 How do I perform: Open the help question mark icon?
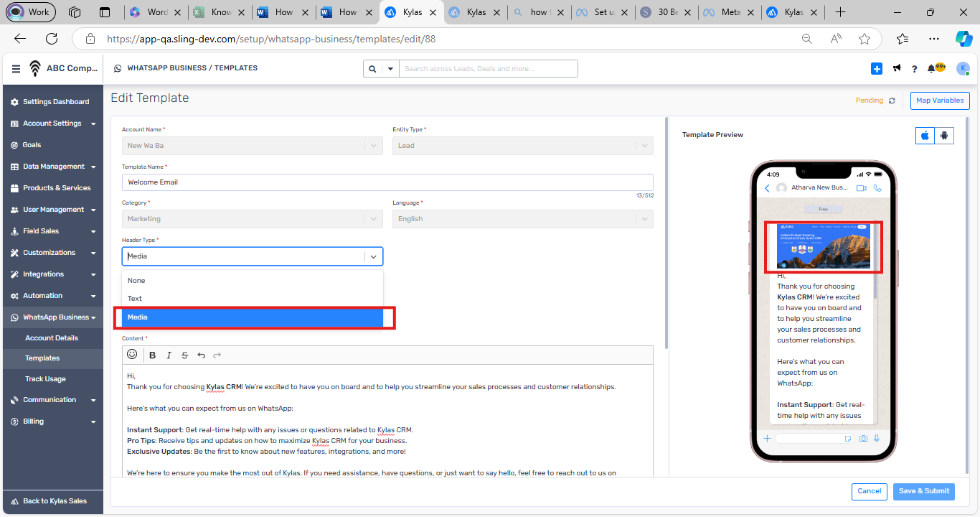914,69
